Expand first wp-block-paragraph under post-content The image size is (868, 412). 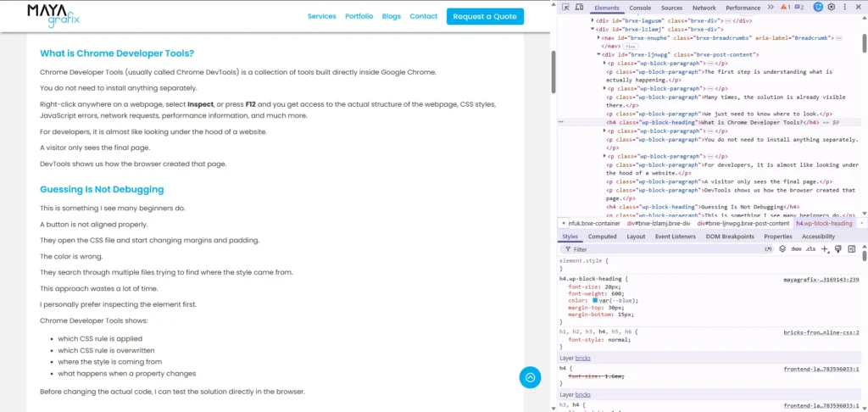[x=604, y=63]
